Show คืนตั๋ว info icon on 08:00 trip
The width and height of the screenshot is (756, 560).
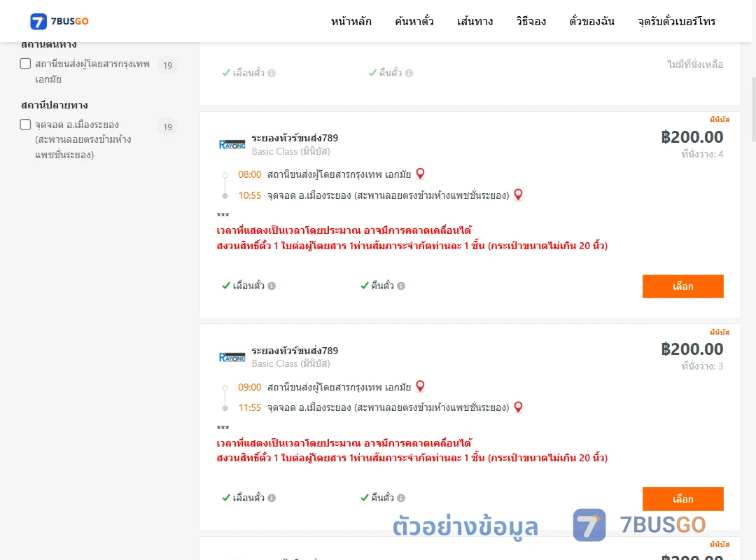pyautogui.click(x=401, y=286)
